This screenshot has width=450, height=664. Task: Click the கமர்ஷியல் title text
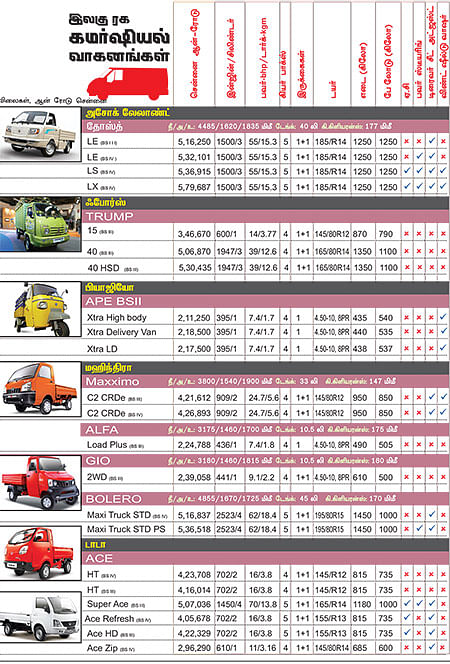point(120,38)
